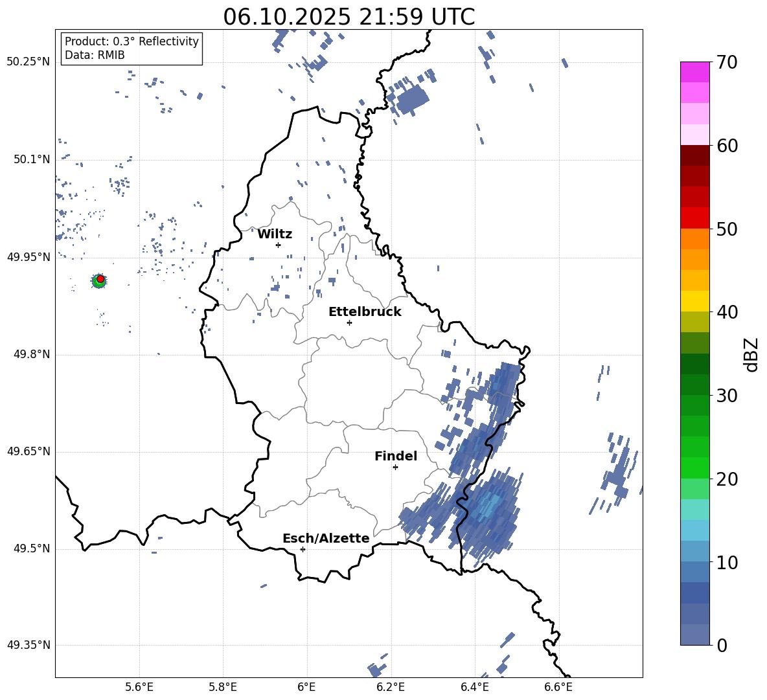
Task: Click the 'Data: RMIB' label
Action: point(95,55)
